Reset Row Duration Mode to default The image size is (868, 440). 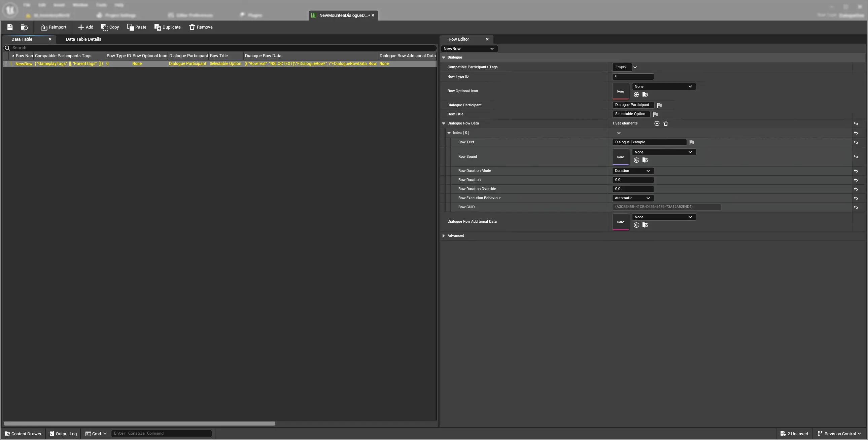(856, 171)
